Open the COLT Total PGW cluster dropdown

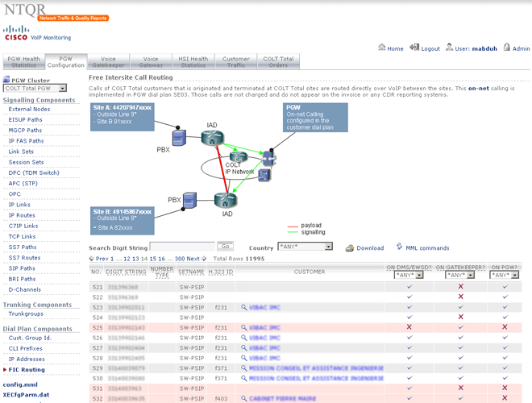35,89
